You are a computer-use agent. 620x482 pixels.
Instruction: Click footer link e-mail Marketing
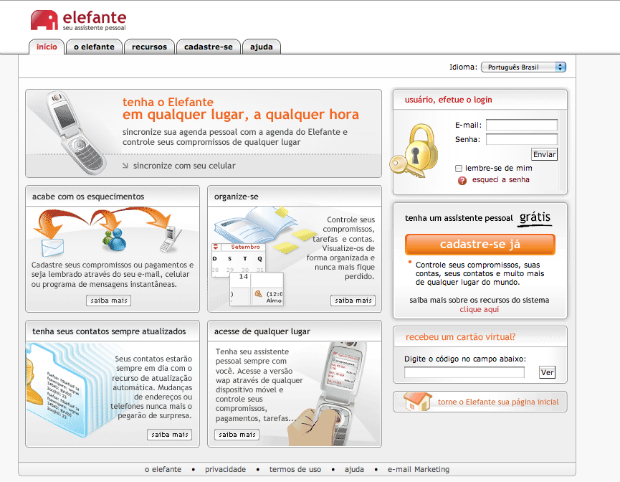point(418,469)
